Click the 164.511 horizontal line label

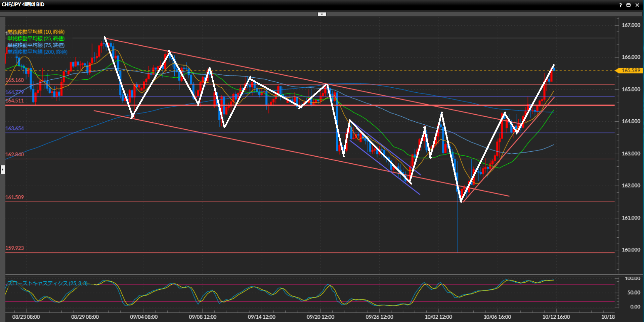15,101
